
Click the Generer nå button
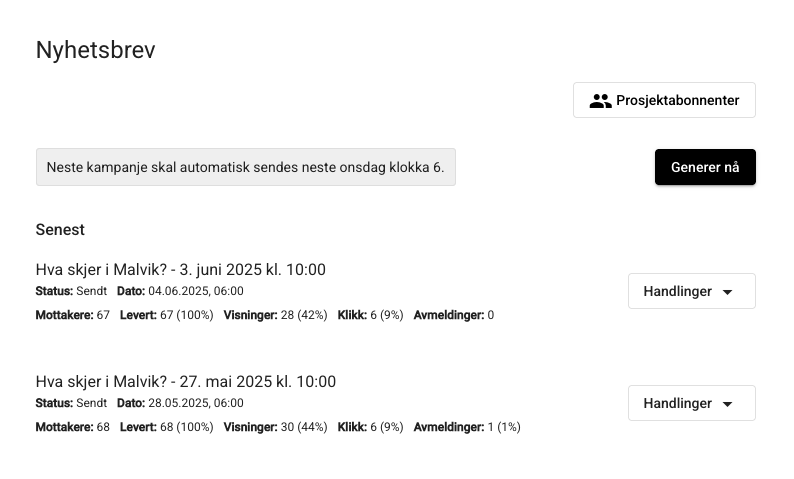[705, 167]
